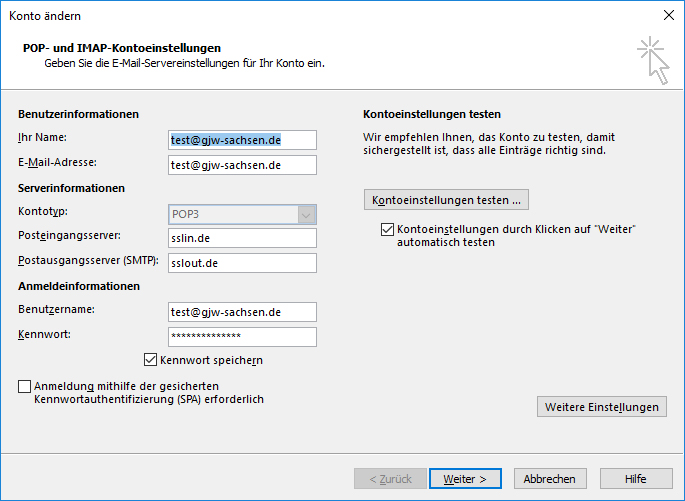Image resolution: width=685 pixels, height=501 pixels.
Task: Click the Postausgangsserver SMTP field
Action: [242, 263]
